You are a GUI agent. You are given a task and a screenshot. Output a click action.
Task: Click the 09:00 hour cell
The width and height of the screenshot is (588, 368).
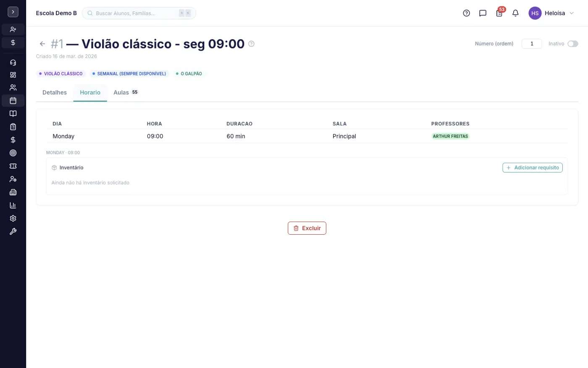click(x=155, y=136)
